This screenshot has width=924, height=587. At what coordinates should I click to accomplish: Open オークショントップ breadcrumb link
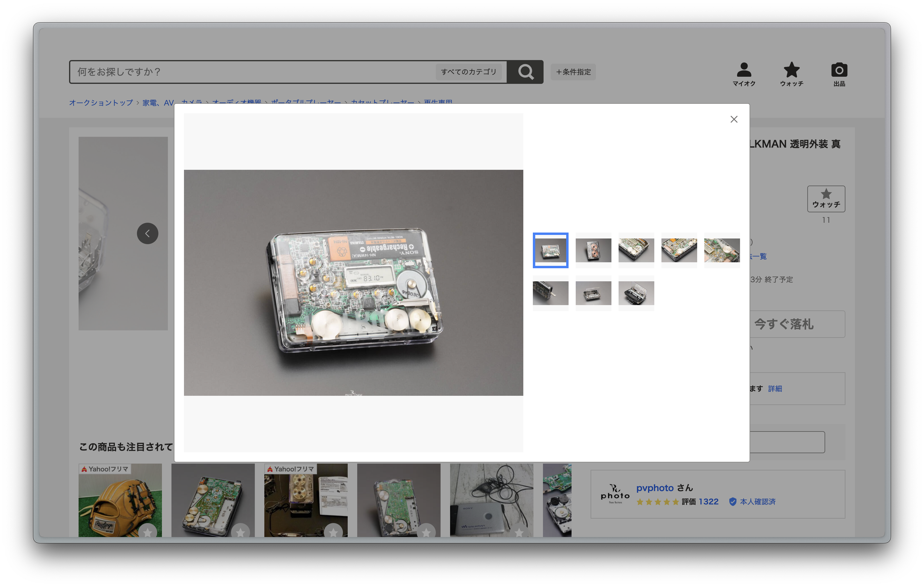(x=101, y=103)
